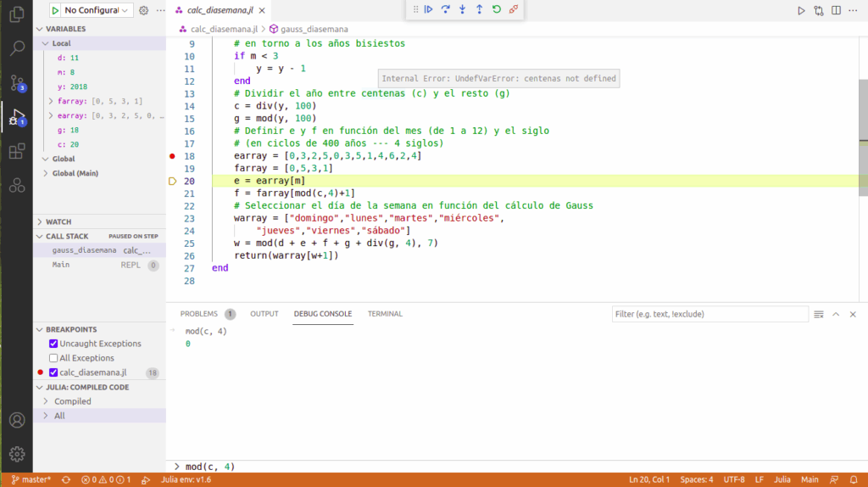The height and width of the screenshot is (487, 868).
Task: Restart the debugging session
Action: tap(497, 9)
